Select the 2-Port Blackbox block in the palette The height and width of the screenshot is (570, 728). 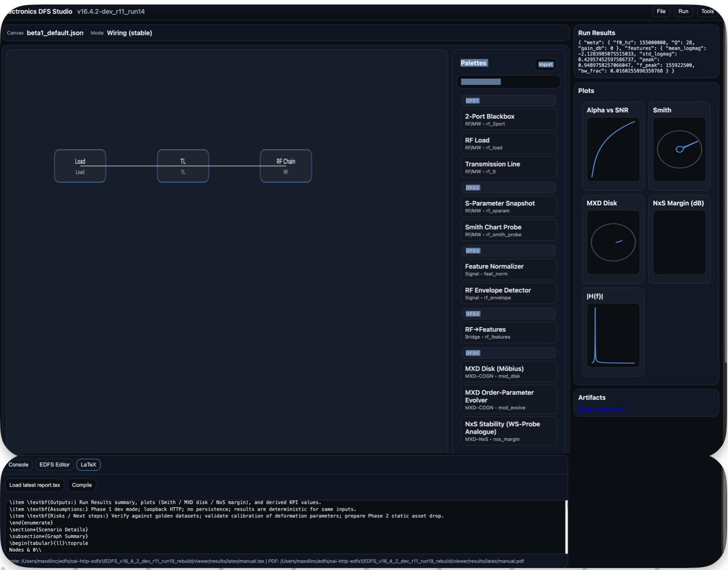[x=508, y=119]
